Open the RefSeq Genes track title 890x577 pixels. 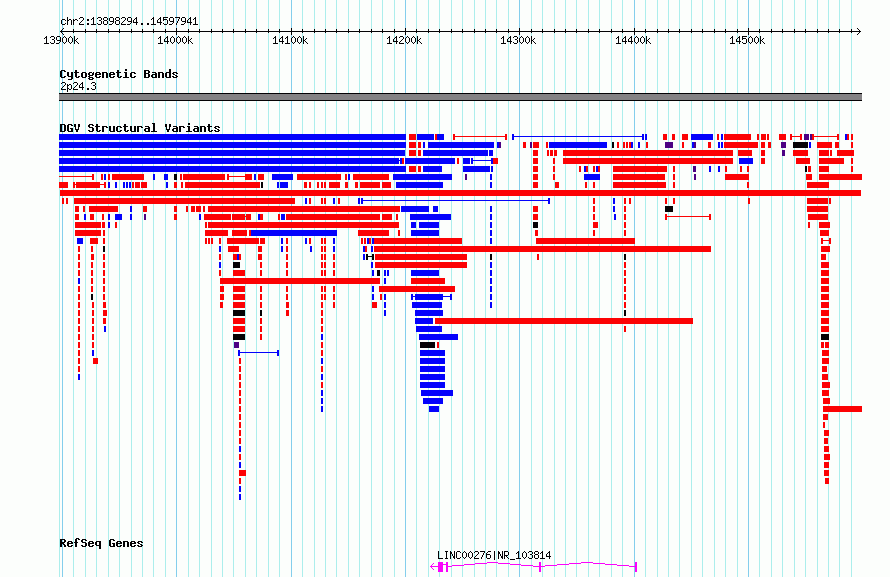101,544
